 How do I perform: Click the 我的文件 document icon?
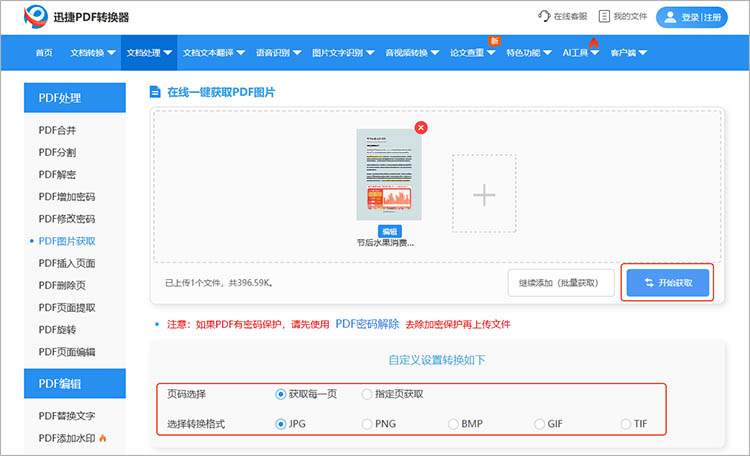[604, 16]
